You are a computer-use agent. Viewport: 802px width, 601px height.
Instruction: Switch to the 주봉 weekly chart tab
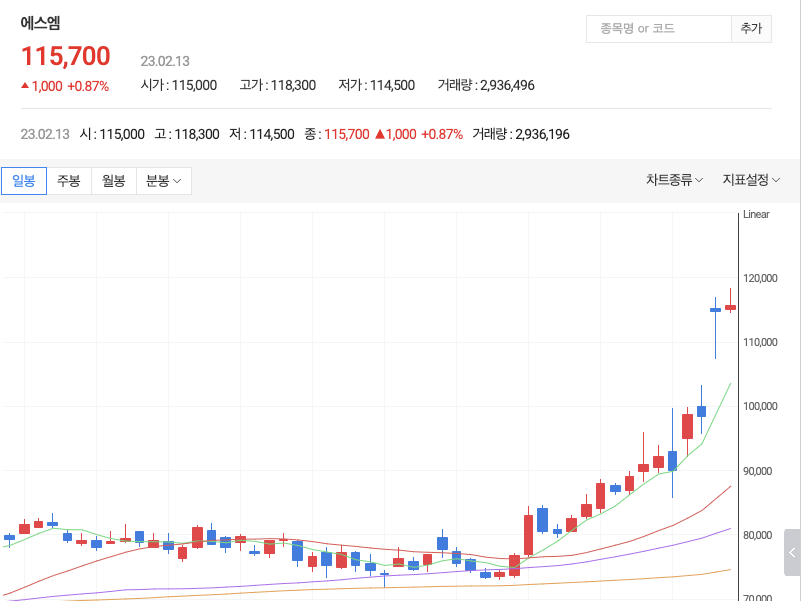click(69, 181)
